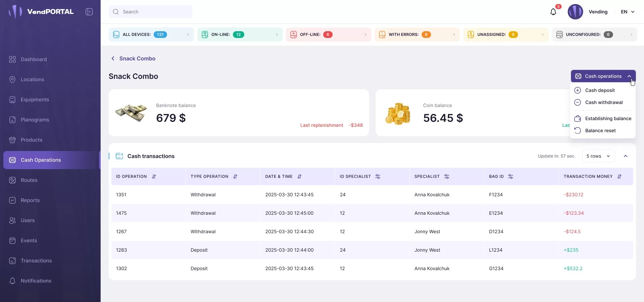
Task: Sort by ID Operation column icon
Action: 154,177
